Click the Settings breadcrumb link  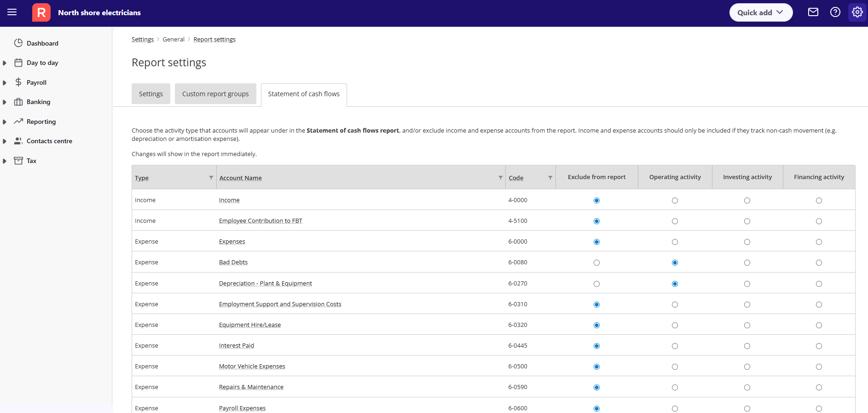click(143, 39)
